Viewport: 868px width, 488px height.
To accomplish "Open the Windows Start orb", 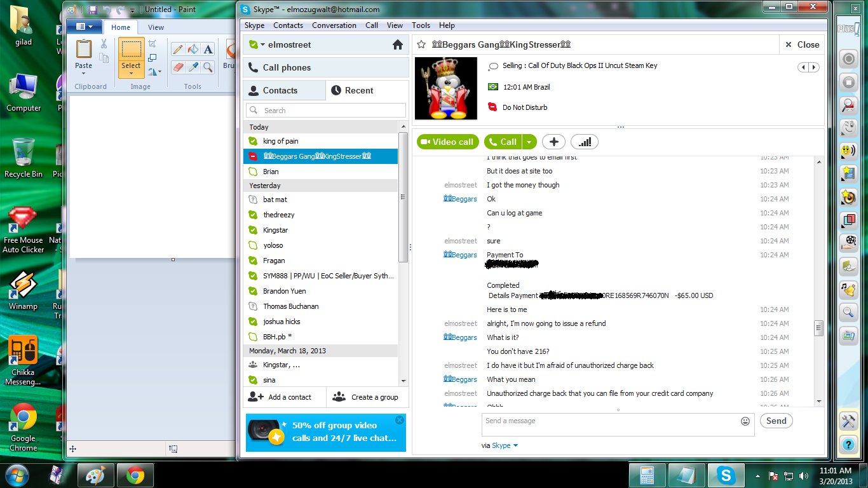I will coord(17,475).
